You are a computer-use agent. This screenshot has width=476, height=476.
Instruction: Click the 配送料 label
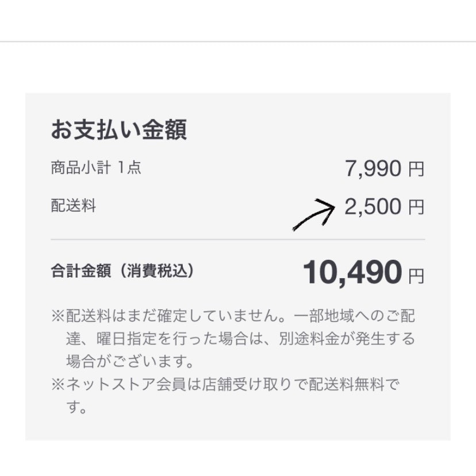click(74, 205)
